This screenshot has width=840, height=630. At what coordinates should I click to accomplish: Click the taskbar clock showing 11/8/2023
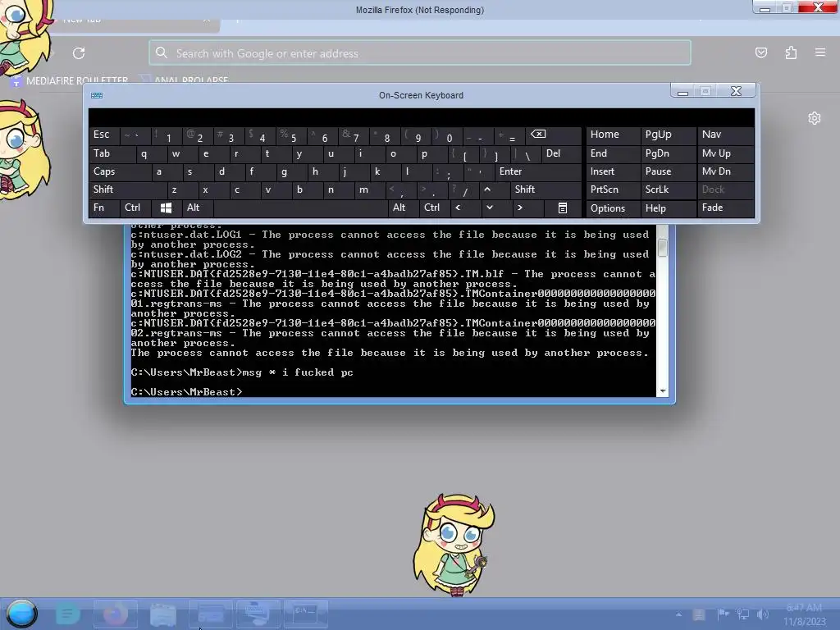pyautogui.click(x=804, y=614)
